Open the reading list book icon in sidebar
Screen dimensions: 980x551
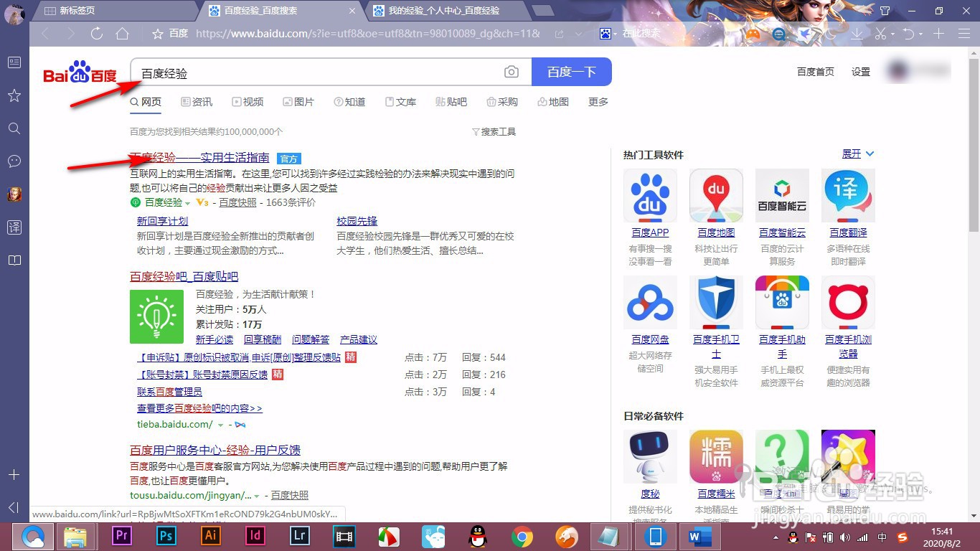(x=14, y=260)
